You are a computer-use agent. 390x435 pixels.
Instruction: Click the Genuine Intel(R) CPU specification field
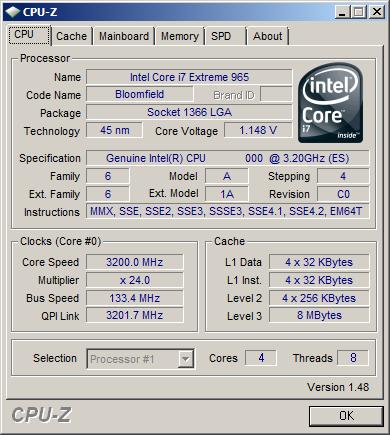click(x=228, y=158)
